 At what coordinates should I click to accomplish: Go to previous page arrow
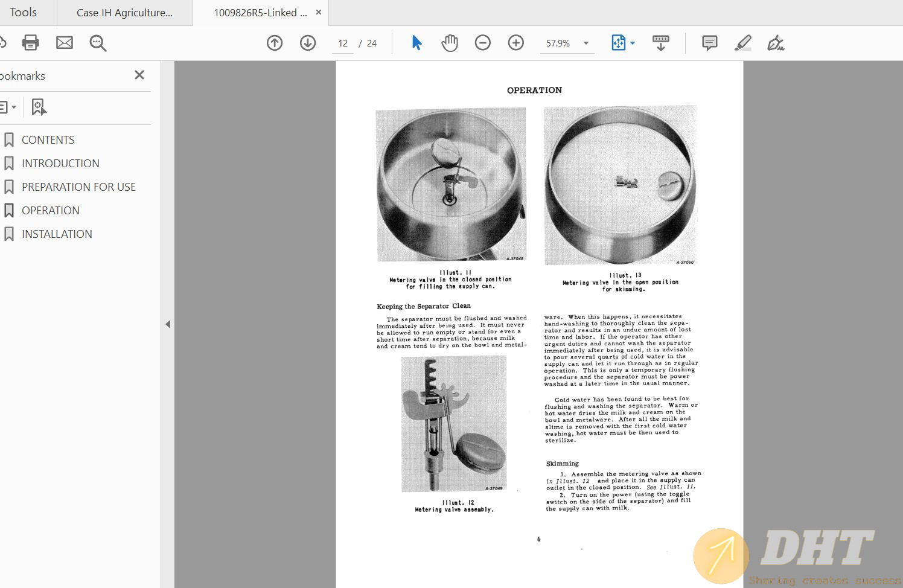point(275,43)
